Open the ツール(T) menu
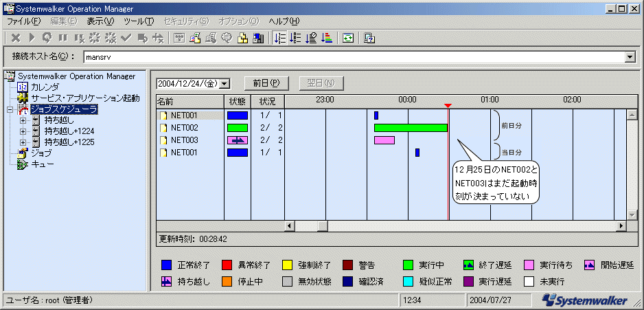 [139, 21]
